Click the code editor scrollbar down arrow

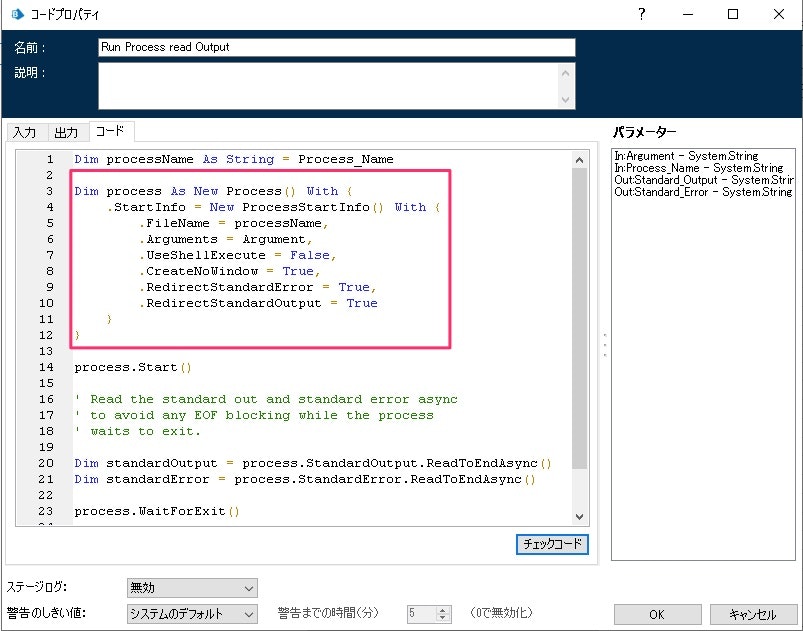(581, 518)
